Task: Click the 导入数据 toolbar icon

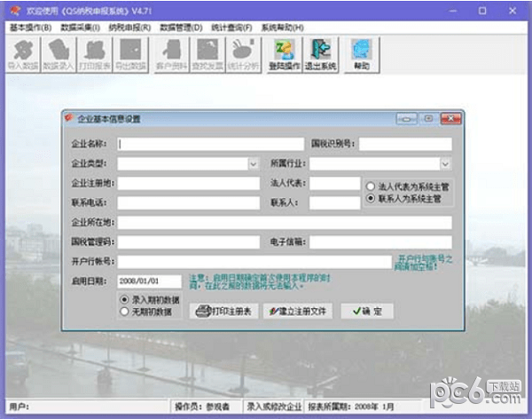Action: click(x=23, y=55)
